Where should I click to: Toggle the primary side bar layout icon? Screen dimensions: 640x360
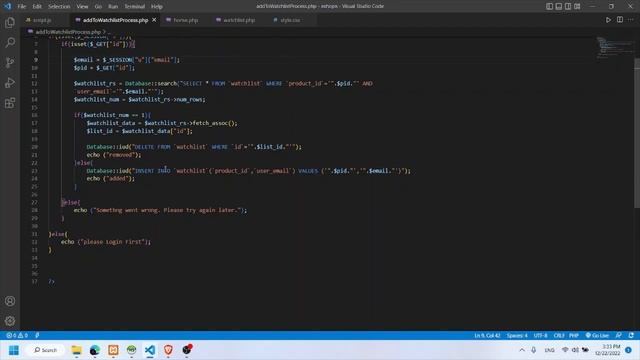[549, 6]
